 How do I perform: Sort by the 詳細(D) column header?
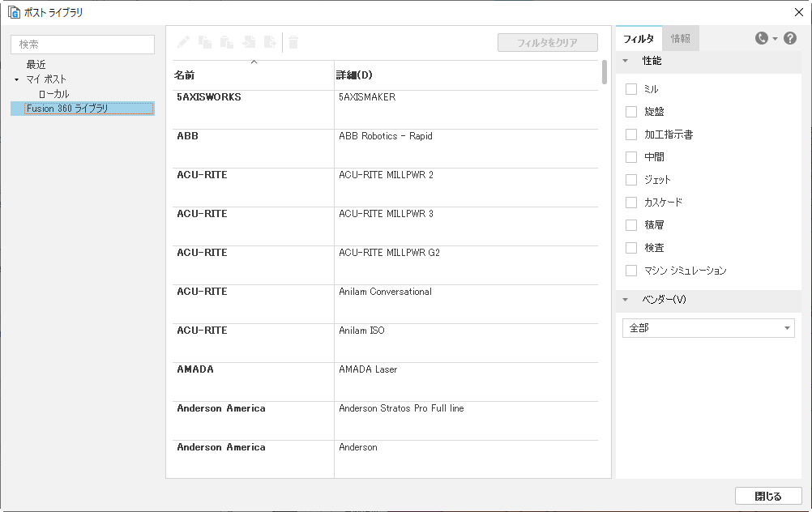coord(466,75)
